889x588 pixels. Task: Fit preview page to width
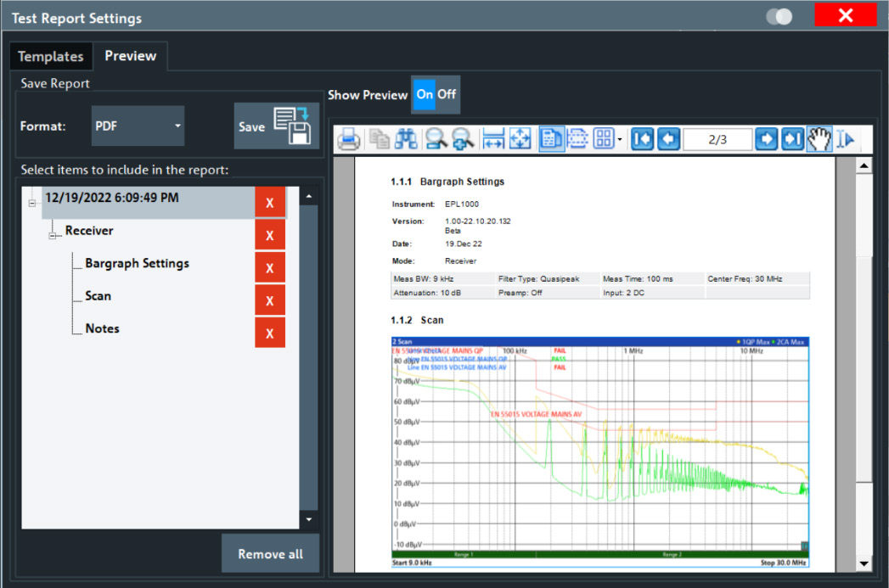click(492, 139)
